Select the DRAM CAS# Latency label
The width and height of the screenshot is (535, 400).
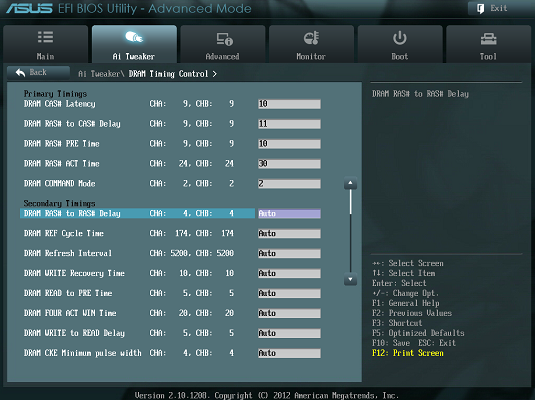pyautogui.click(x=60, y=104)
